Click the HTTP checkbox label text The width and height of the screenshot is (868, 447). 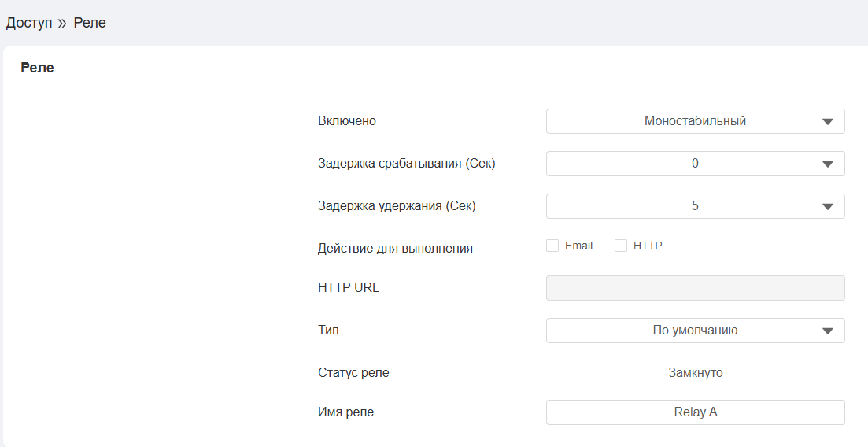click(648, 246)
